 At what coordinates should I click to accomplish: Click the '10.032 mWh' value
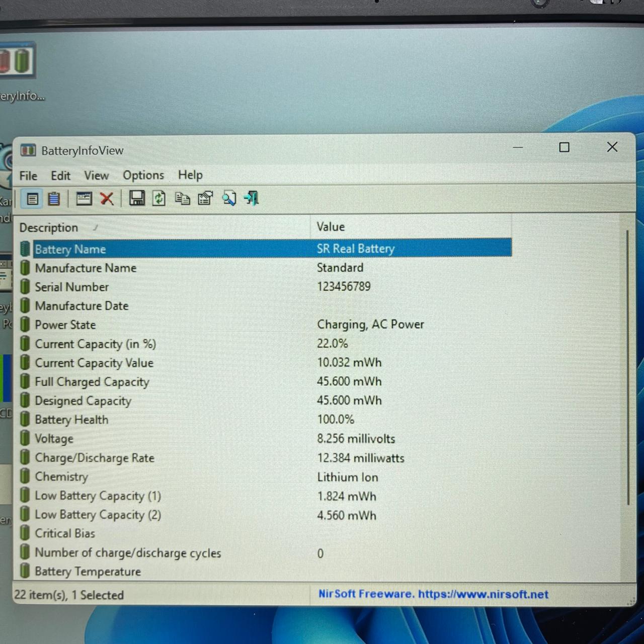point(349,363)
